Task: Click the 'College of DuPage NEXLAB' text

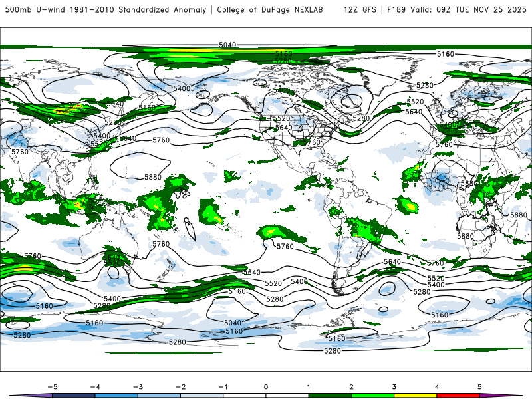Action: click(270, 10)
